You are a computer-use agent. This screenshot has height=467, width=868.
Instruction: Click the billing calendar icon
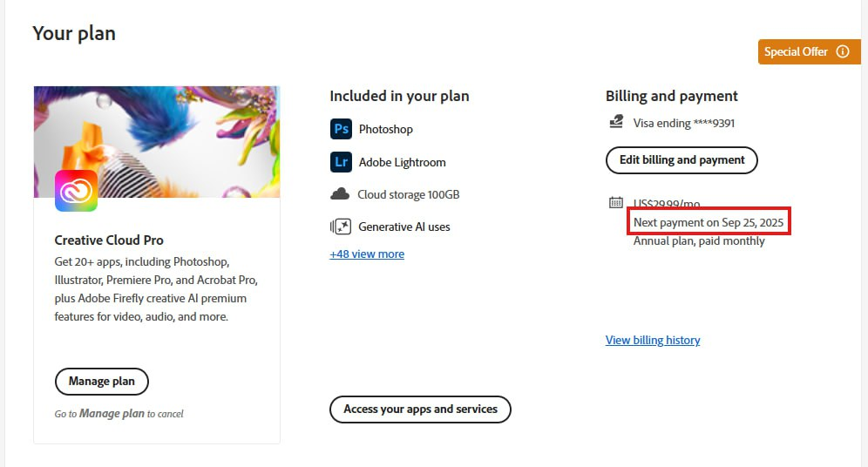616,203
